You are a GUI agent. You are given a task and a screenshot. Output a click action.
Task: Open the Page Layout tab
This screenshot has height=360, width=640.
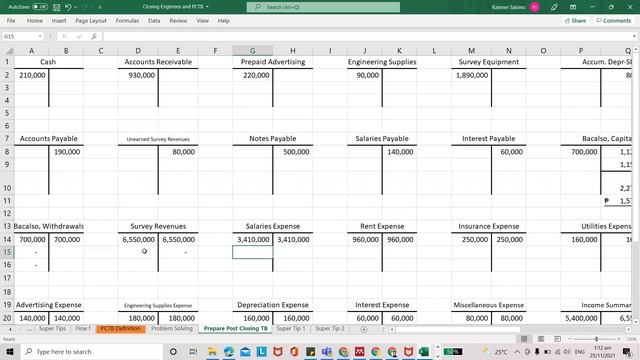(x=91, y=20)
